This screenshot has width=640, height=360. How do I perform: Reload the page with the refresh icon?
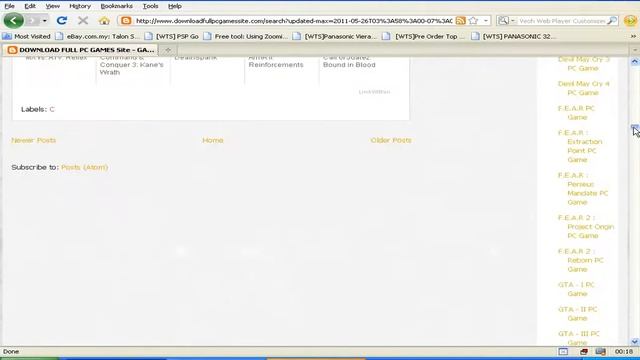62,20
